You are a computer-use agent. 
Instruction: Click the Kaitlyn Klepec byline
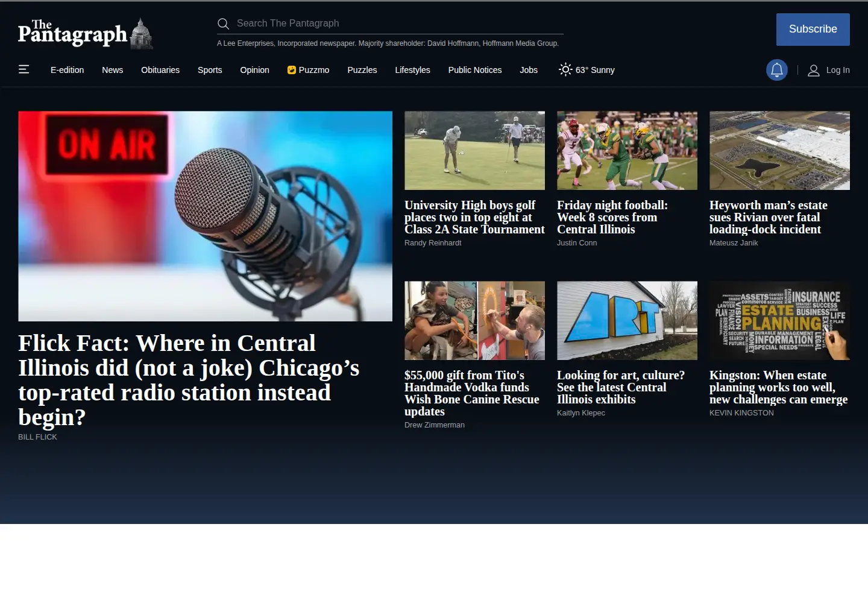coord(581,412)
